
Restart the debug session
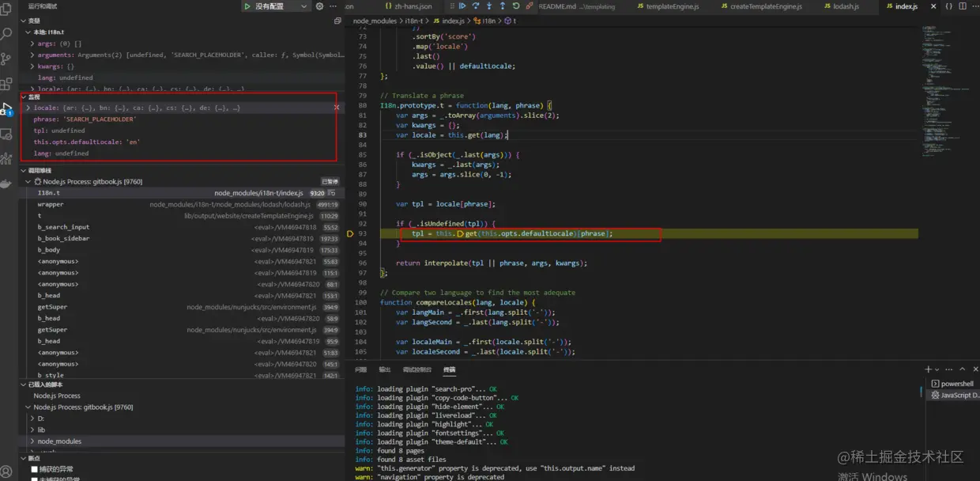(515, 6)
